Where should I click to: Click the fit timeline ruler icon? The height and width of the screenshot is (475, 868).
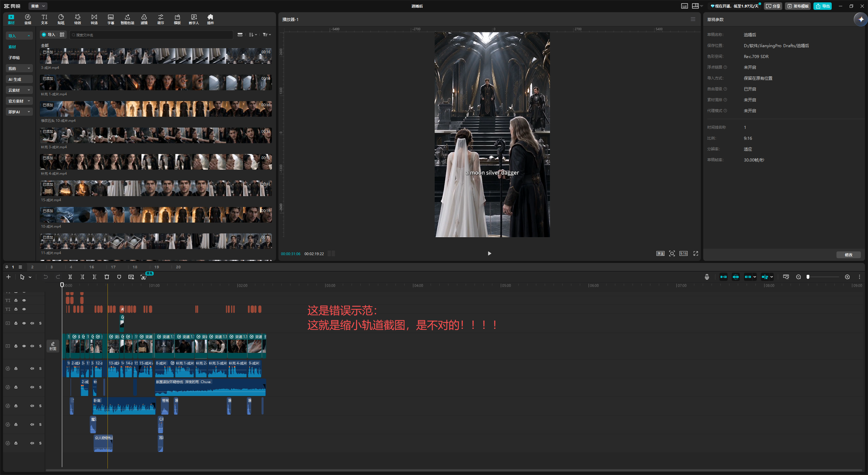click(x=786, y=277)
